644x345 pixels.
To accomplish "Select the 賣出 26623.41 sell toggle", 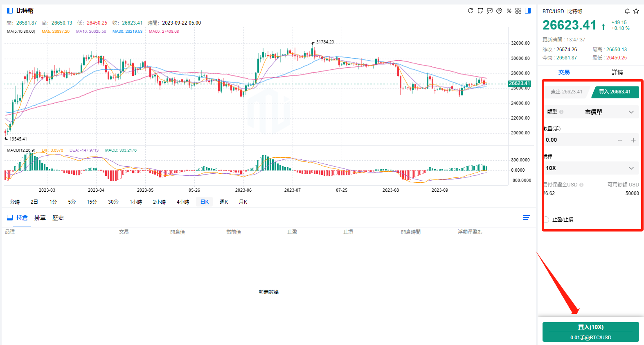I will point(566,92).
